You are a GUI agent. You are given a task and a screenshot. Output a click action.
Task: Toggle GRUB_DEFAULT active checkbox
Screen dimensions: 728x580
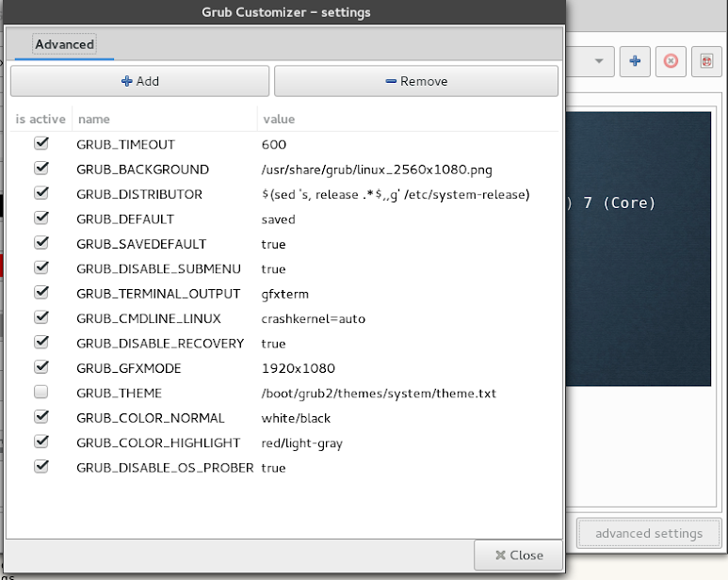(x=41, y=217)
